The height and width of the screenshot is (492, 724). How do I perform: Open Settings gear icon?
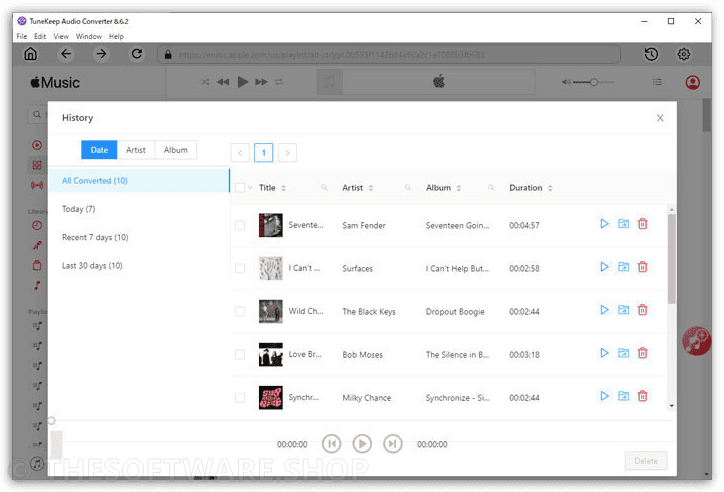point(684,54)
